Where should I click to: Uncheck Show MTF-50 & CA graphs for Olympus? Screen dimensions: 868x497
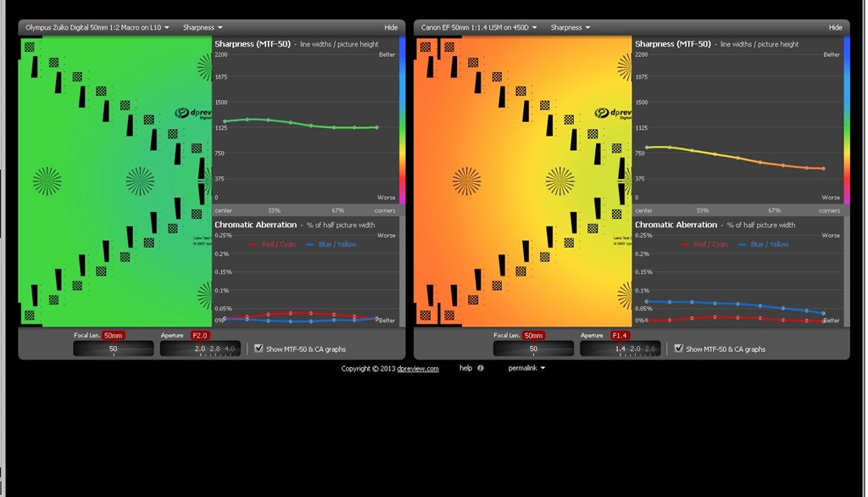pyautogui.click(x=259, y=349)
